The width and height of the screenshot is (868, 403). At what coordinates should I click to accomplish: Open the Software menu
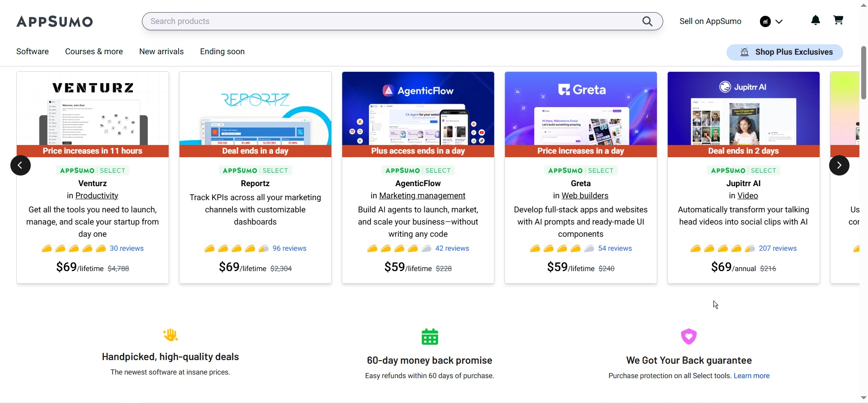pyautogui.click(x=33, y=52)
